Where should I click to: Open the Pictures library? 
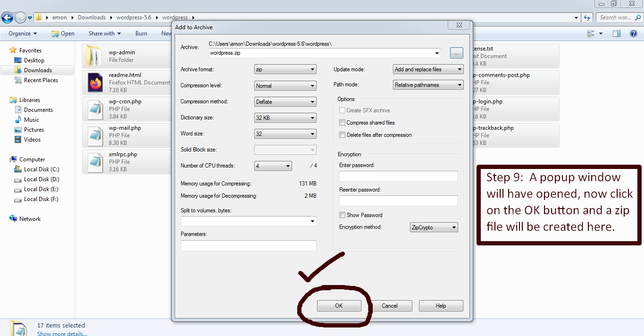(34, 130)
